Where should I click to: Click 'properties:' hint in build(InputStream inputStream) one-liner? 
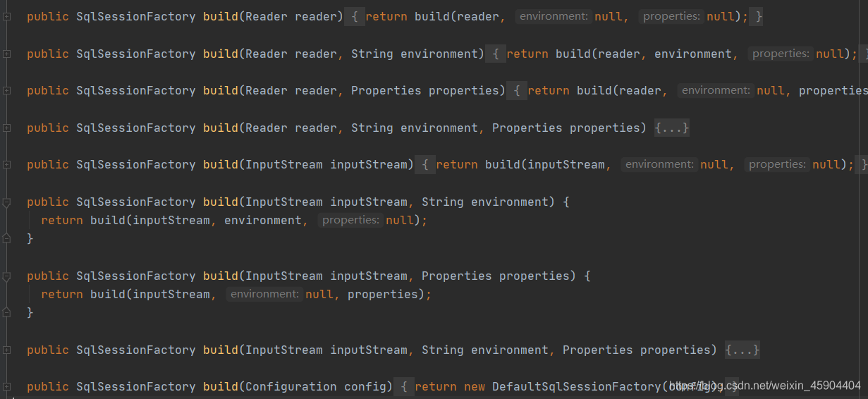point(777,164)
